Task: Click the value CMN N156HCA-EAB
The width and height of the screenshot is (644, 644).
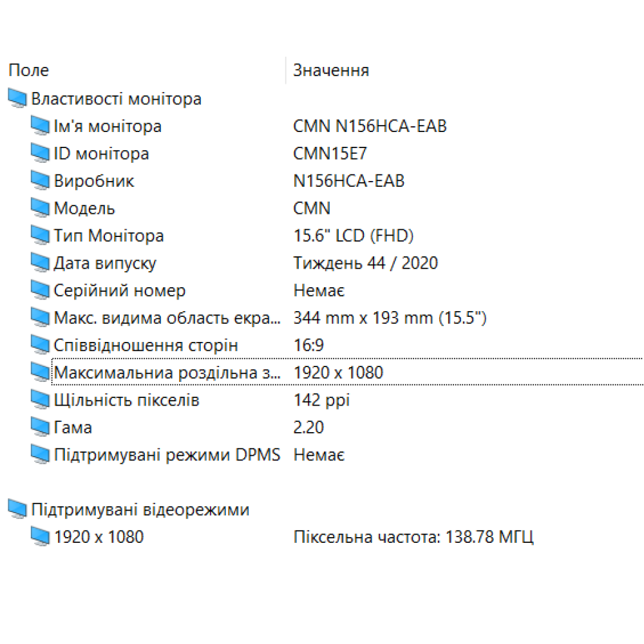Action: pyautogui.click(x=370, y=126)
